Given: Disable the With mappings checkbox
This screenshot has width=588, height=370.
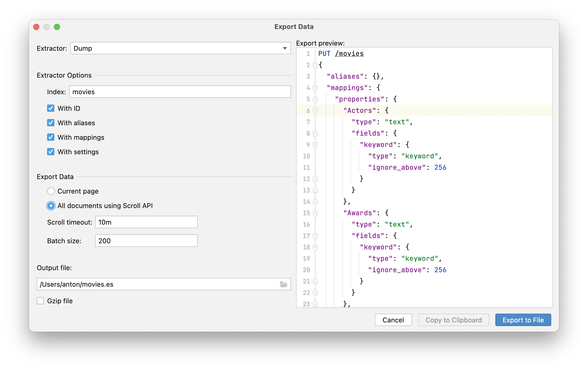Looking at the screenshot, I should point(51,137).
